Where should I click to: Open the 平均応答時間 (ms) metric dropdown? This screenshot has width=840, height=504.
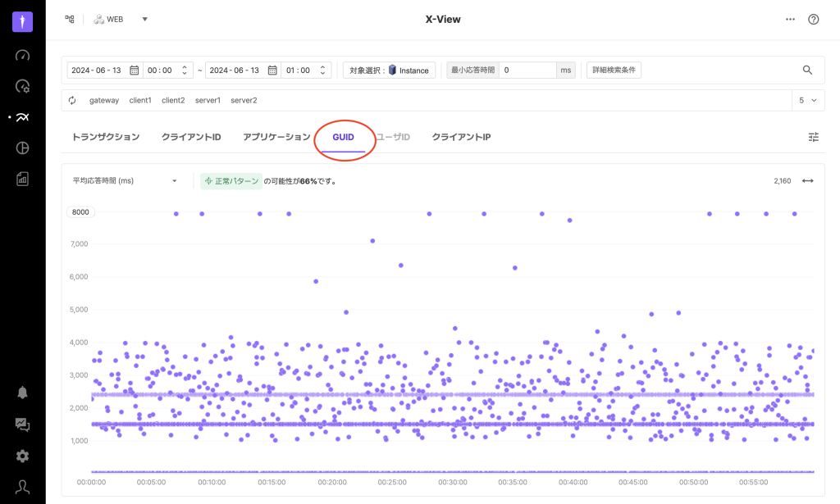pyautogui.click(x=125, y=180)
